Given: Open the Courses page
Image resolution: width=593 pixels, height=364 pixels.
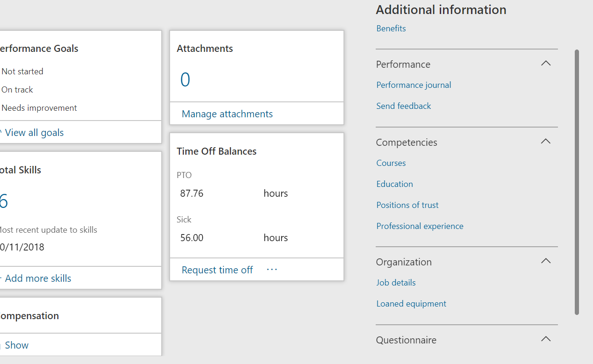Looking at the screenshot, I should (x=391, y=163).
